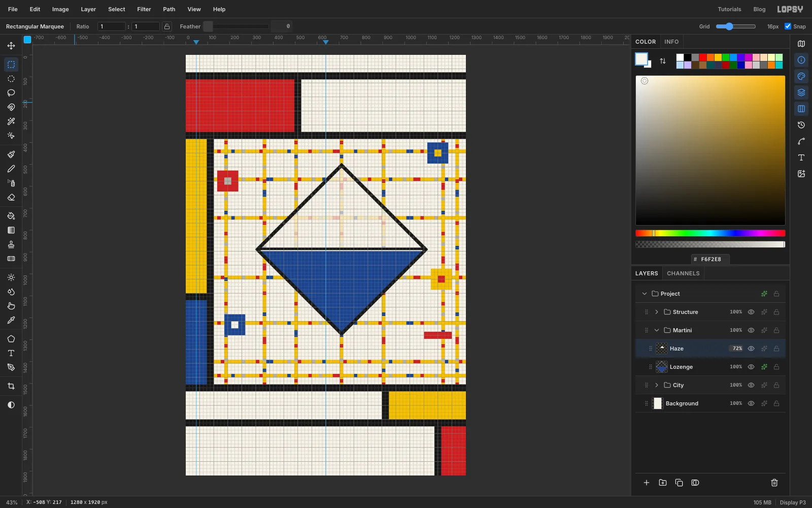The width and height of the screenshot is (812, 508).
Task: Hide the Lozenge layer
Action: coord(751,367)
